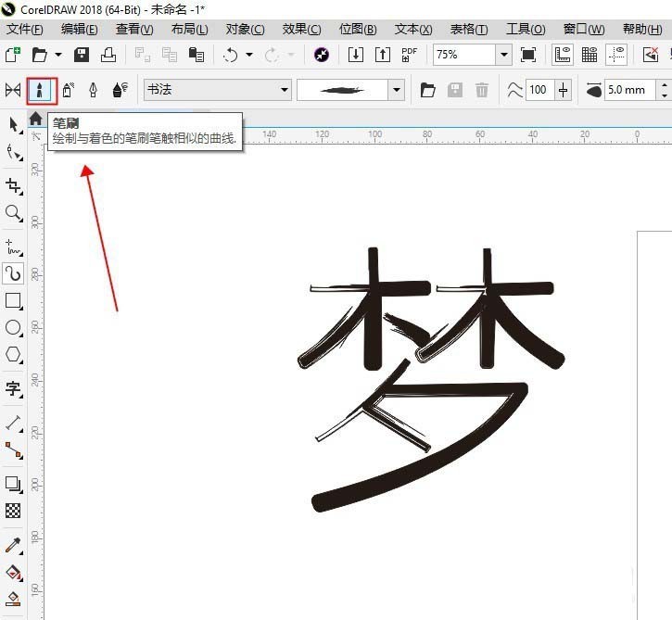Expand the brushstroke preview dropdown

pyautogui.click(x=397, y=90)
